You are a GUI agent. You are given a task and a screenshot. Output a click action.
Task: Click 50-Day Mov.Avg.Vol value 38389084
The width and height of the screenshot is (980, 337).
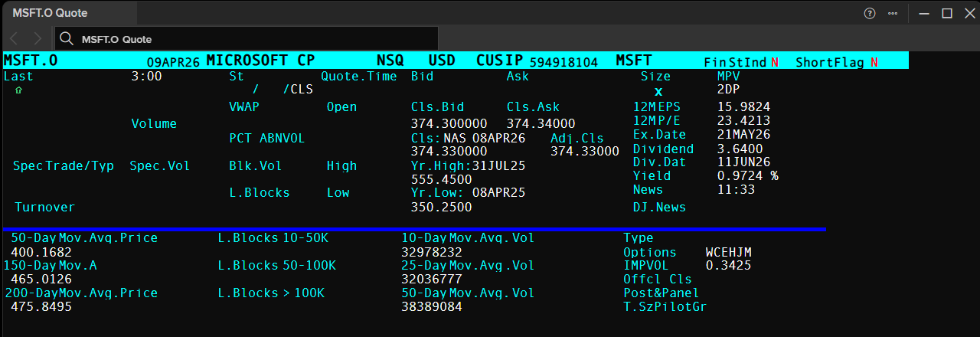432,307
